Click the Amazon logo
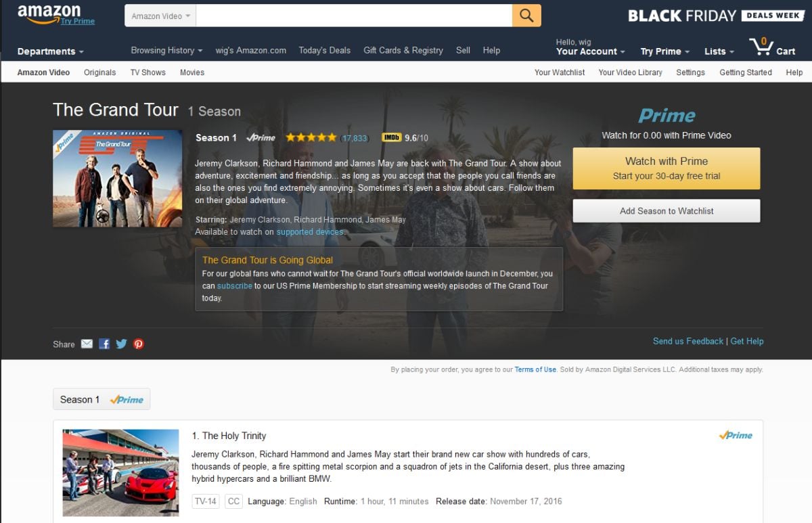This screenshot has width=812, height=523. (x=49, y=14)
